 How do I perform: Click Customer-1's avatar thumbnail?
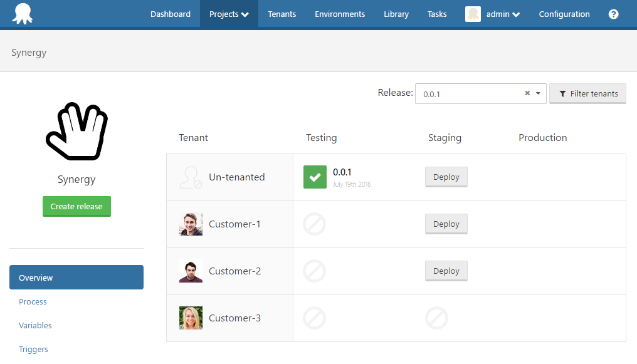[x=191, y=224]
